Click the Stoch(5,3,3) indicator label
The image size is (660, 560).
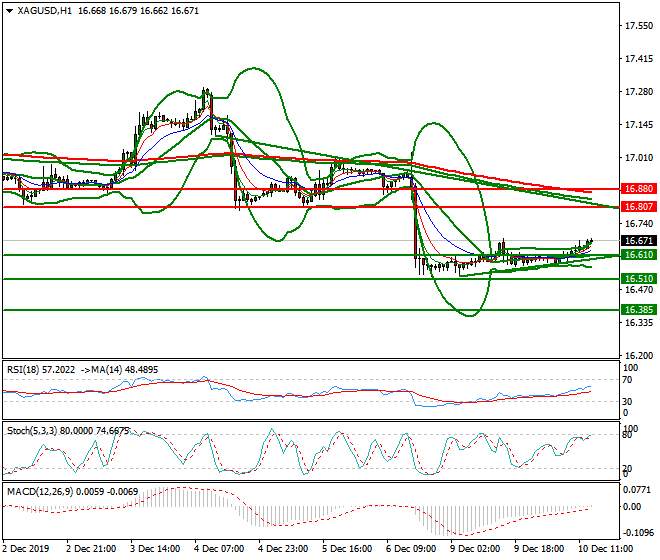click(33, 429)
